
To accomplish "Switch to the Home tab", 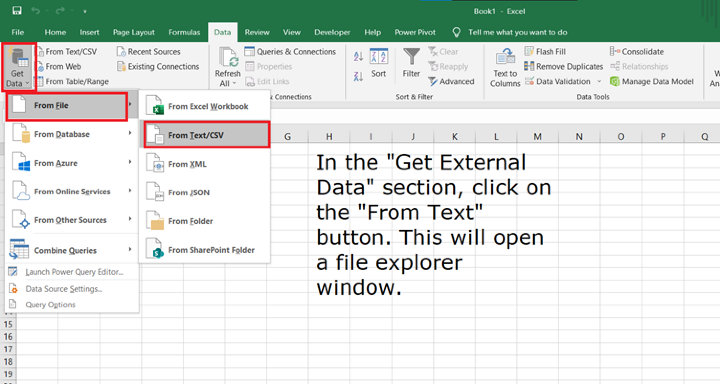I will [x=55, y=32].
